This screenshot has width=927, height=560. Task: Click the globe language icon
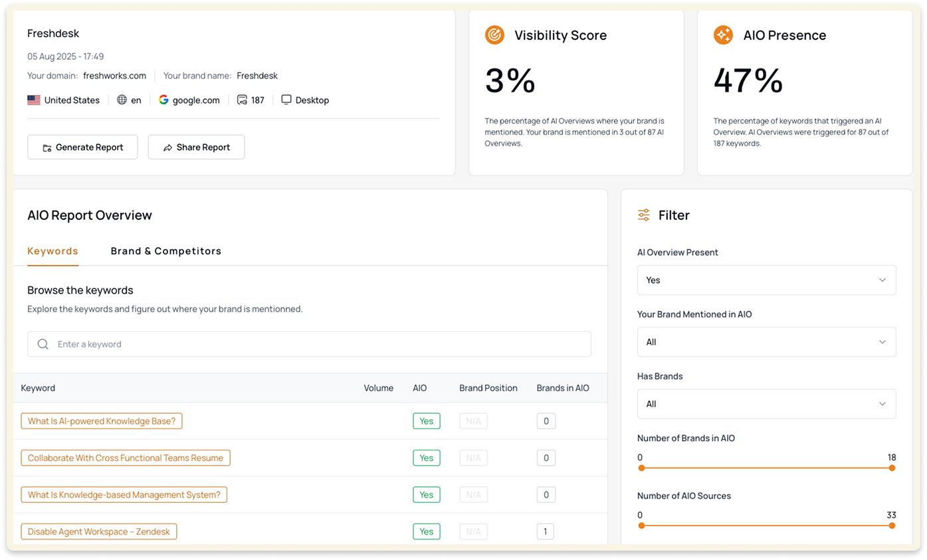[122, 100]
